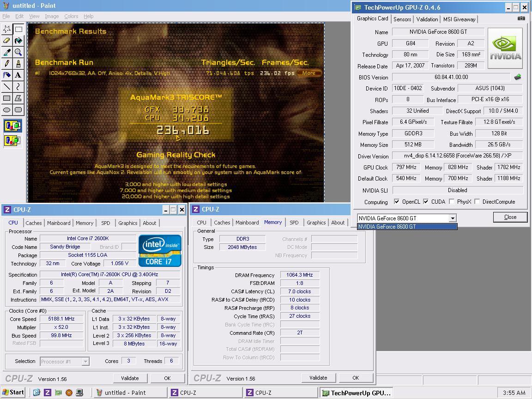The image size is (532, 399).
Task: Select the Ellipse shape tool
Action: pos(7,110)
